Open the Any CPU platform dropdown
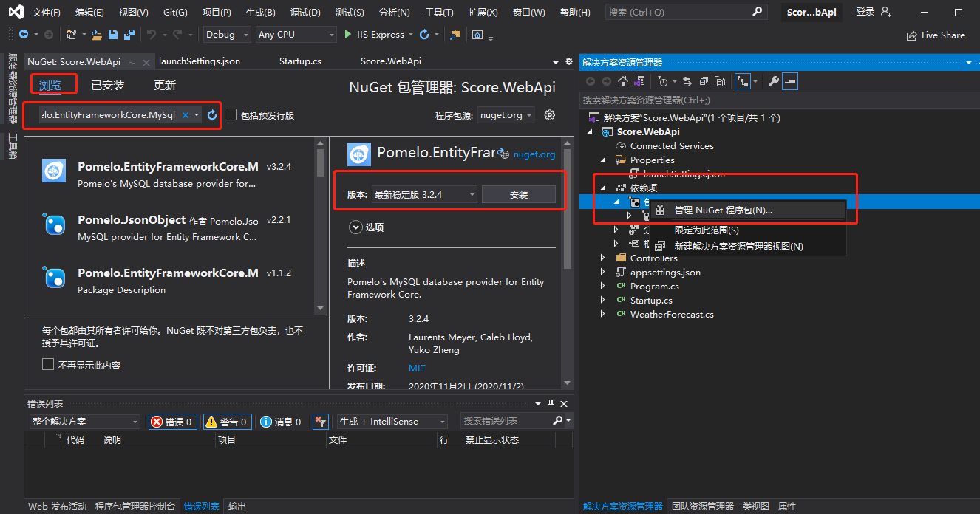This screenshot has height=514, width=980. (296, 35)
